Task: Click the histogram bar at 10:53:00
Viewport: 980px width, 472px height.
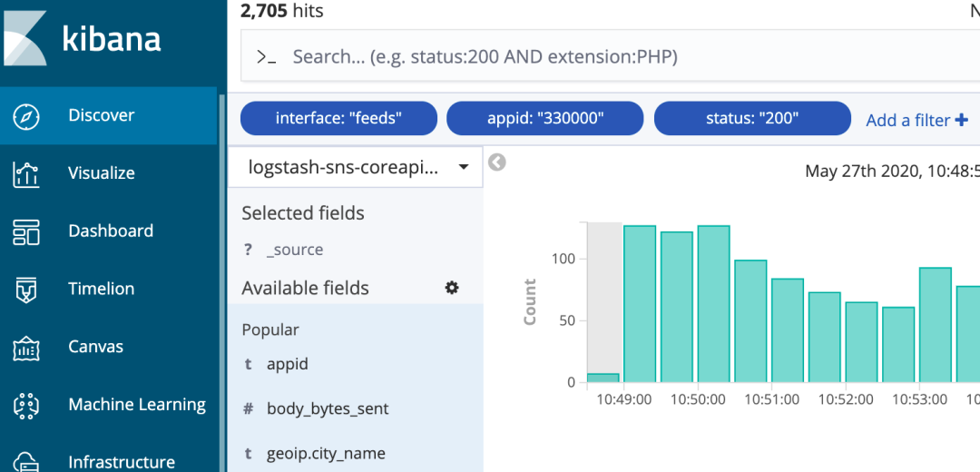Action: point(936,325)
